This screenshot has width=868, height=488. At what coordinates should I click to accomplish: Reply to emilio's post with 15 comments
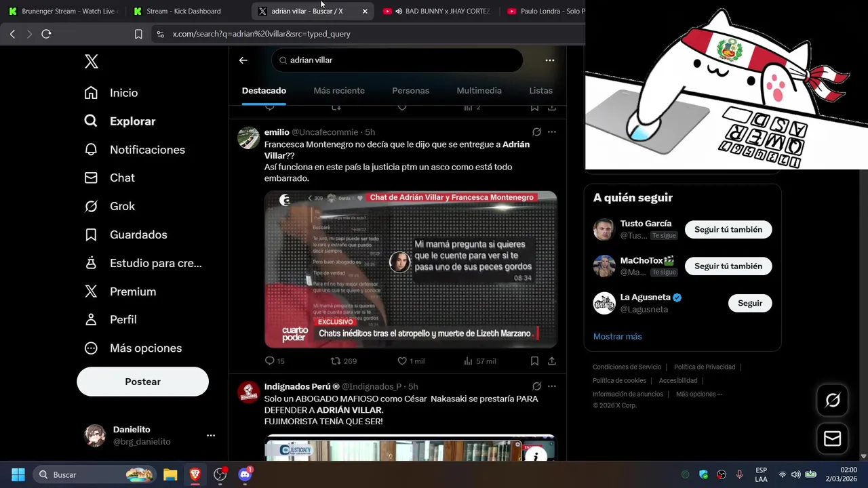coord(275,361)
